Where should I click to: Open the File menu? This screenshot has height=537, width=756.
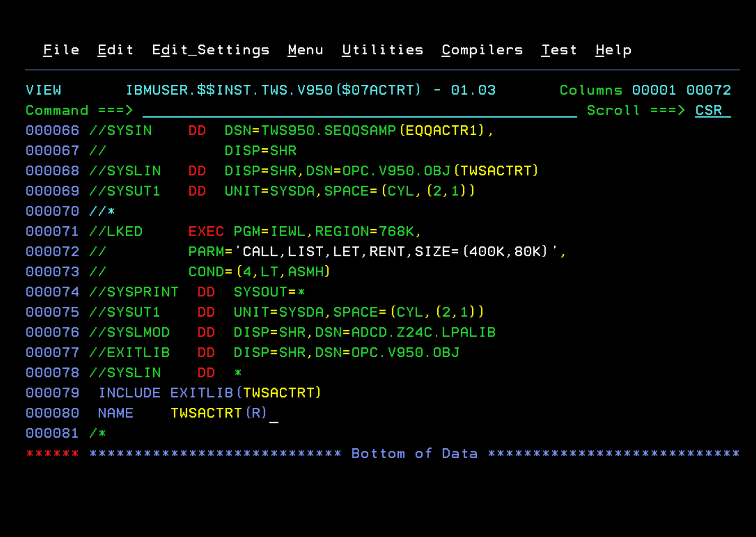tap(61, 50)
